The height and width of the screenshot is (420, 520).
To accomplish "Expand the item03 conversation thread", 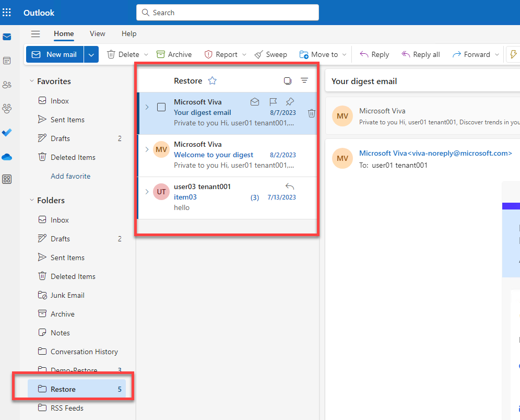I will (147, 192).
